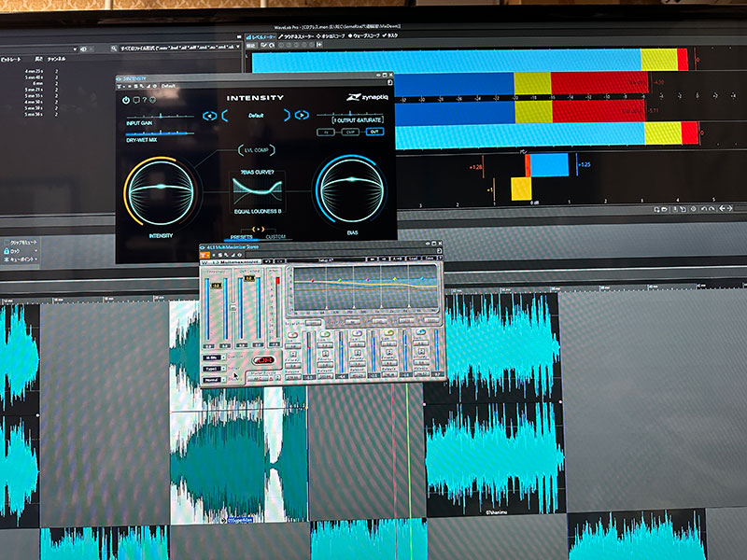Open the file format filter dropdown
The image size is (747, 560).
coord(180,48)
